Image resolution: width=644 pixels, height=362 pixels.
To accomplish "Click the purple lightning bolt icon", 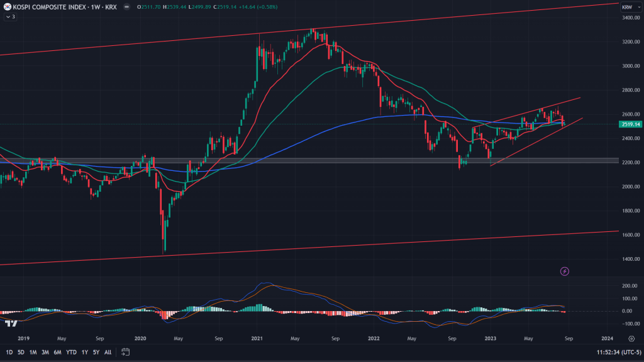I will click(564, 271).
